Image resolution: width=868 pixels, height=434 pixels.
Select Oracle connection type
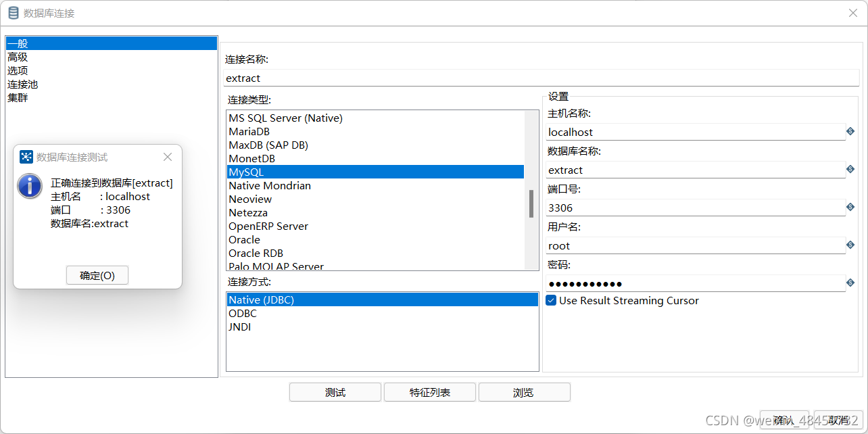(x=375, y=239)
